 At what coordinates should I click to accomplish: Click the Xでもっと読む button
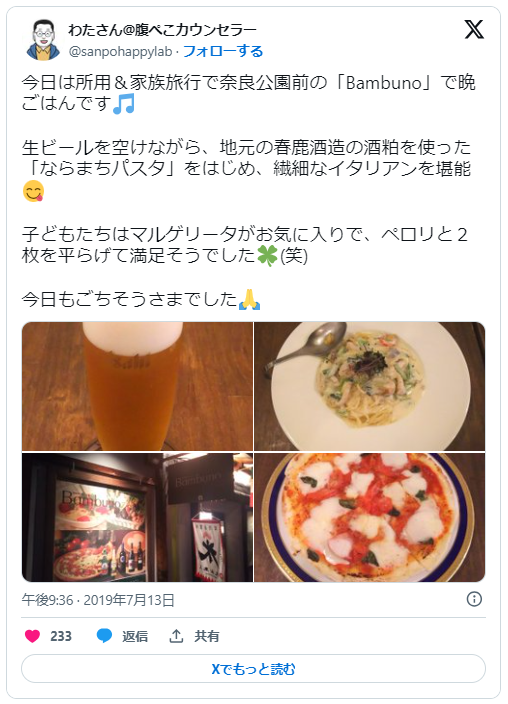coord(253,669)
